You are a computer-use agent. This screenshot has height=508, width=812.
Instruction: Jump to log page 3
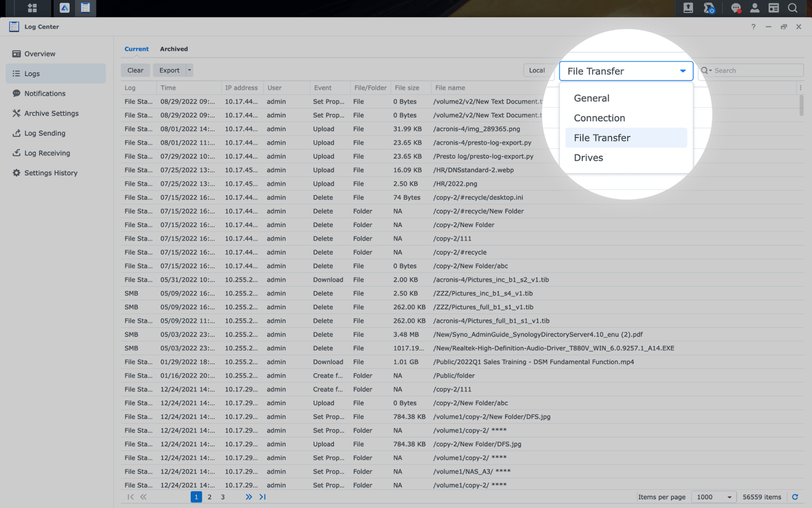click(x=223, y=497)
